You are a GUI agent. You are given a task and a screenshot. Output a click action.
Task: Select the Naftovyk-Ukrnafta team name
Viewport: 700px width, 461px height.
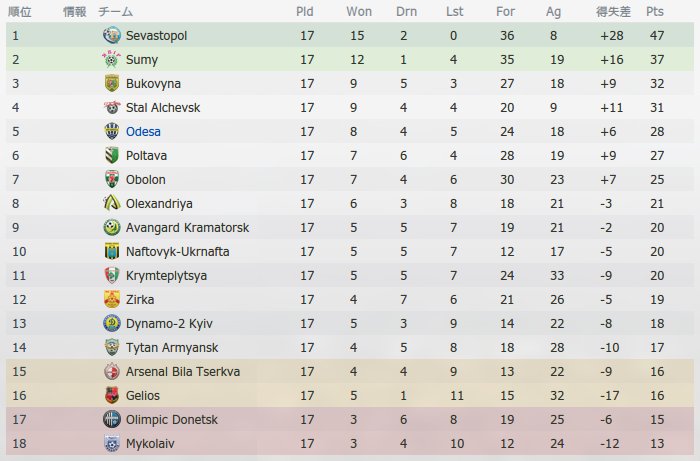click(x=178, y=252)
